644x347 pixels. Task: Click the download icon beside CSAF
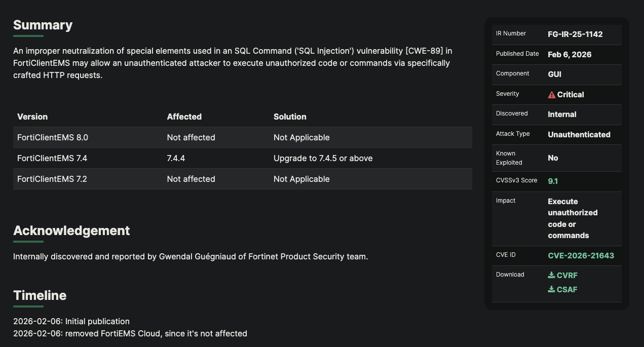point(551,289)
